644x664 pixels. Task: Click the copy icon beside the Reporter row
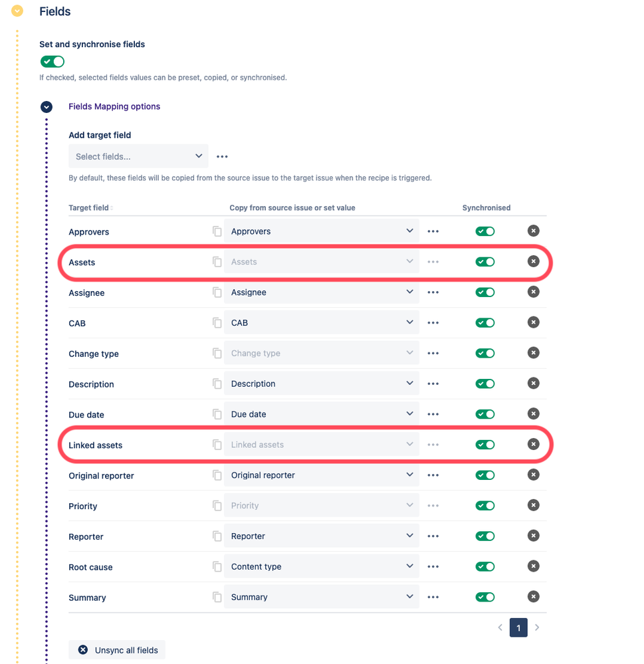click(x=217, y=536)
